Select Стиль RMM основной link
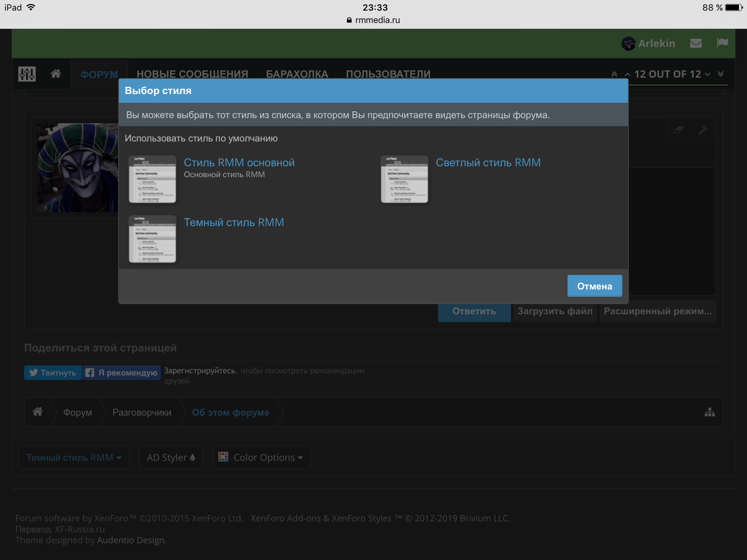Viewport: 747px width, 560px height. [x=239, y=163]
